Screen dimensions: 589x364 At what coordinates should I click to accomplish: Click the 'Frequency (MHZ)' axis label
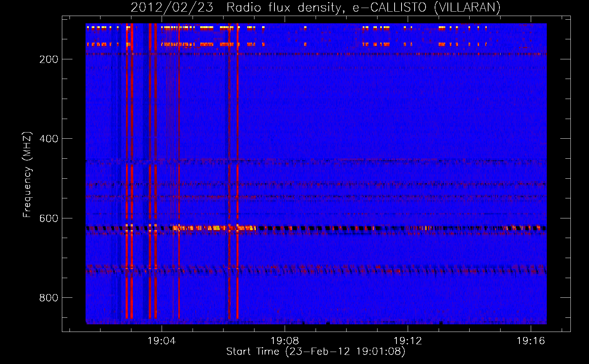tap(27, 175)
